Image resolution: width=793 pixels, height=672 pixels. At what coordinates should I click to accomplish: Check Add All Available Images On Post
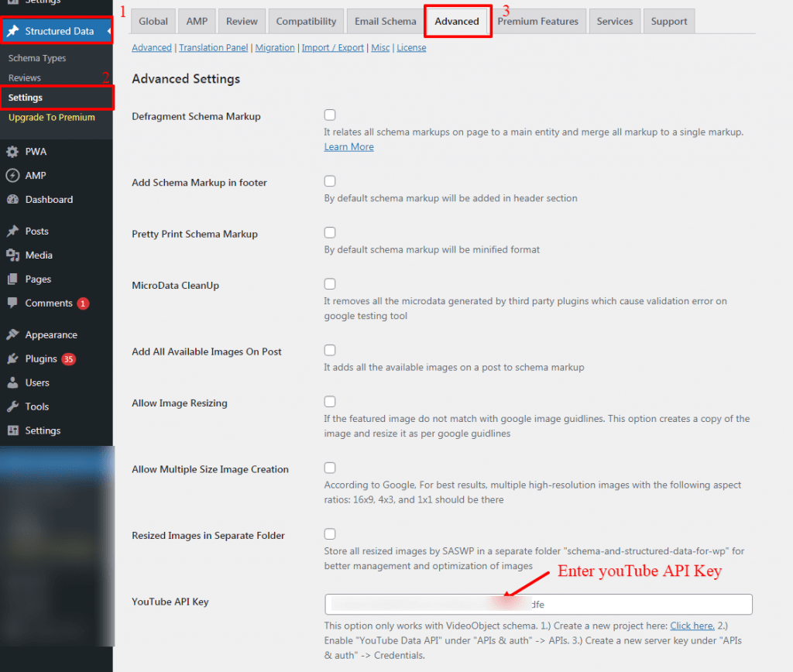330,351
